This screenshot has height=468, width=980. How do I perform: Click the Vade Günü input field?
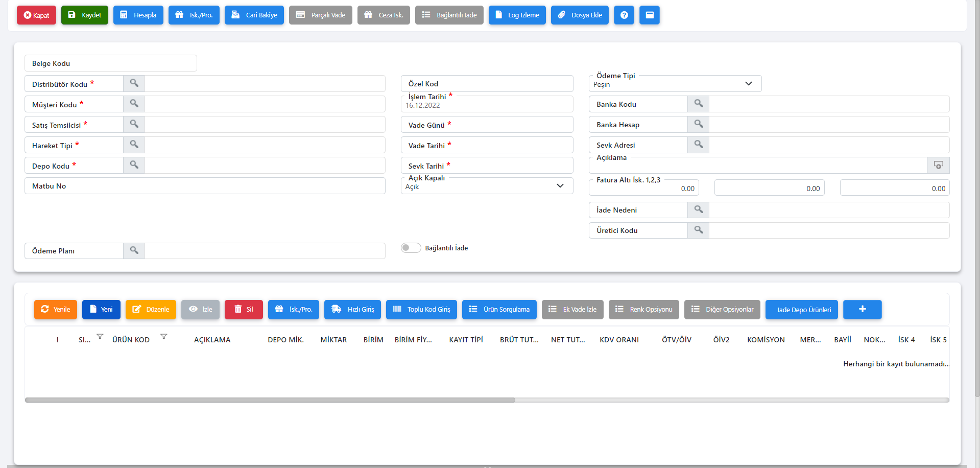point(511,125)
